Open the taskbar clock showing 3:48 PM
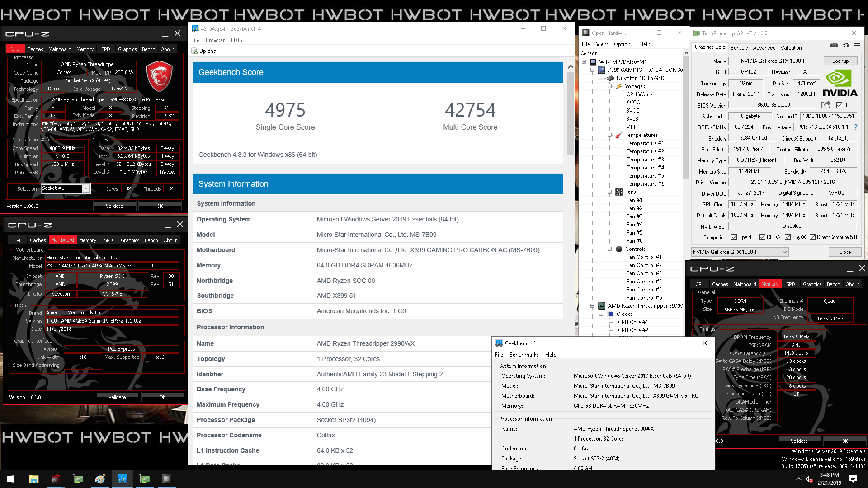This screenshot has width=868, height=488. (x=829, y=479)
